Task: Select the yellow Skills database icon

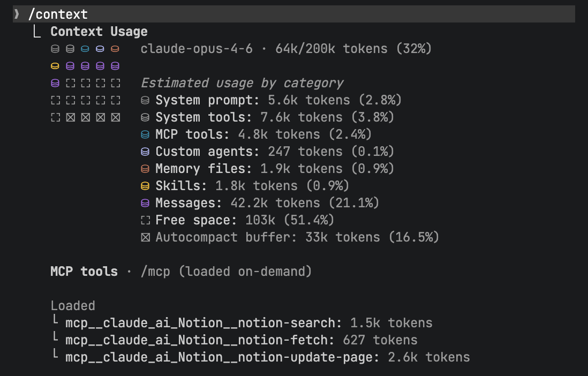Action: [x=145, y=186]
